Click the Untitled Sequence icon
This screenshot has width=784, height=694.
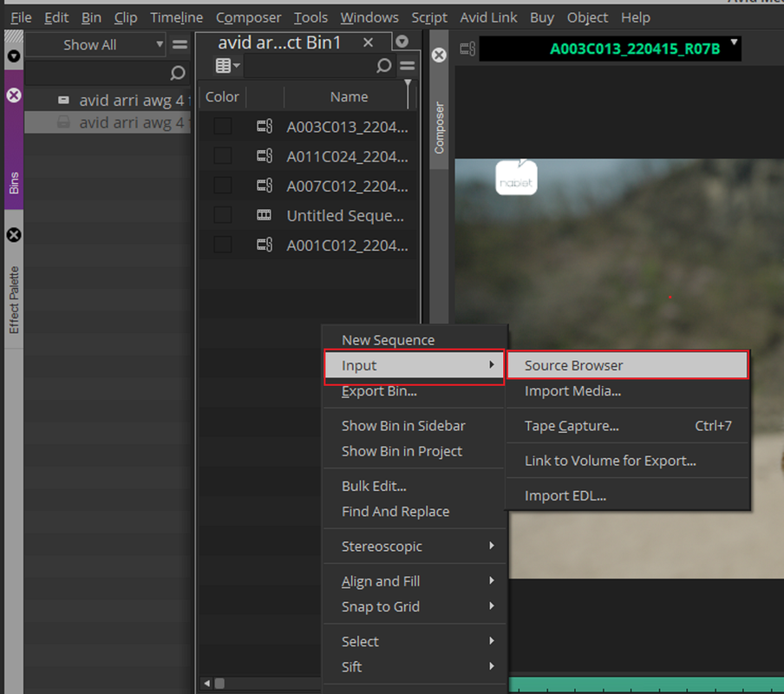264,215
